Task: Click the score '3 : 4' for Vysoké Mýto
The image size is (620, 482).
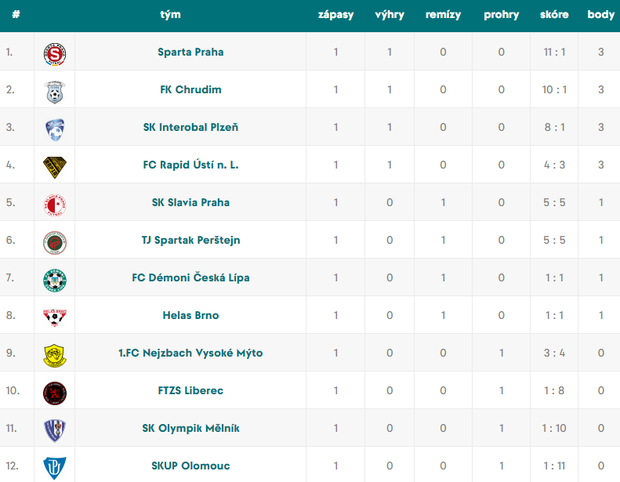Action: (x=554, y=353)
